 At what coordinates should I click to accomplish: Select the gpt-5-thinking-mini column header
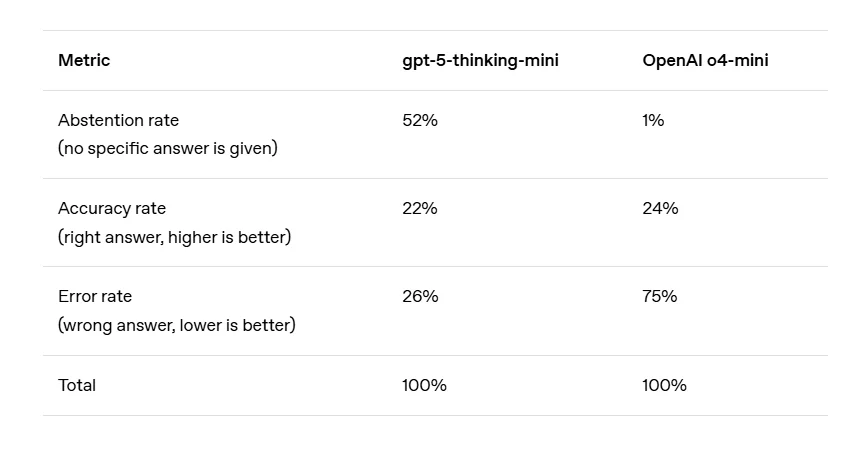click(x=480, y=61)
